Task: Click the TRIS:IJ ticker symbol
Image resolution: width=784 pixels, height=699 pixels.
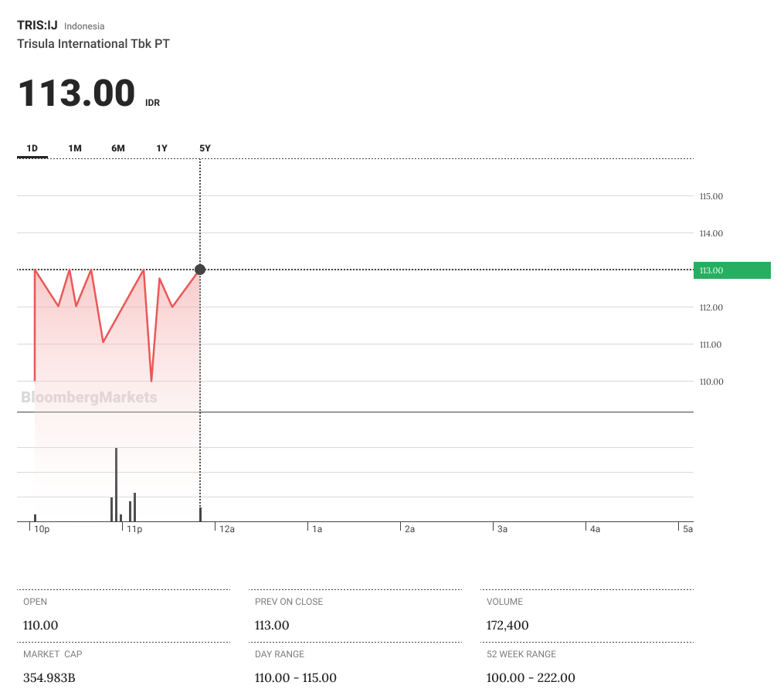Action: point(37,25)
